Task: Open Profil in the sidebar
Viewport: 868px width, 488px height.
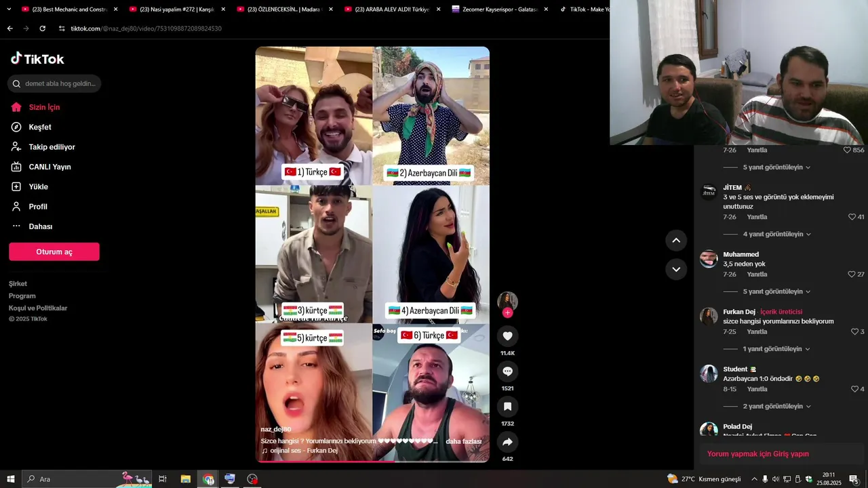Action: [x=38, y=207]
